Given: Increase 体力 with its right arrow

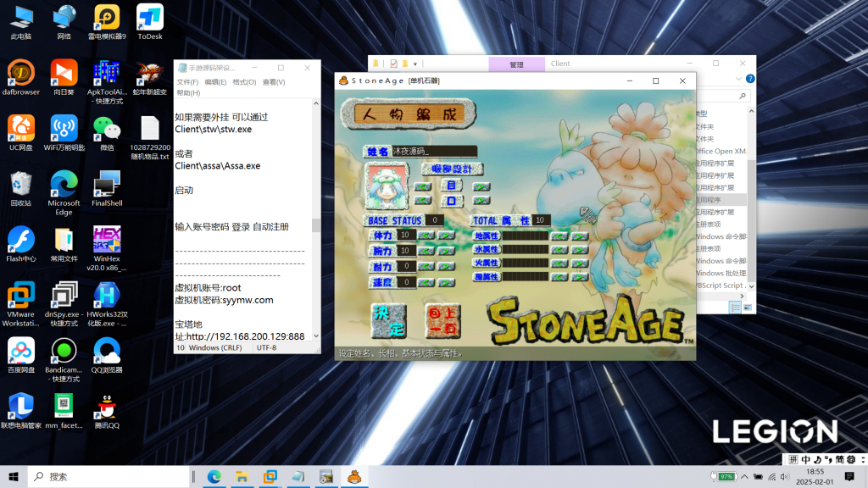Looking at the screenshot, I should [x=446, y=235].
